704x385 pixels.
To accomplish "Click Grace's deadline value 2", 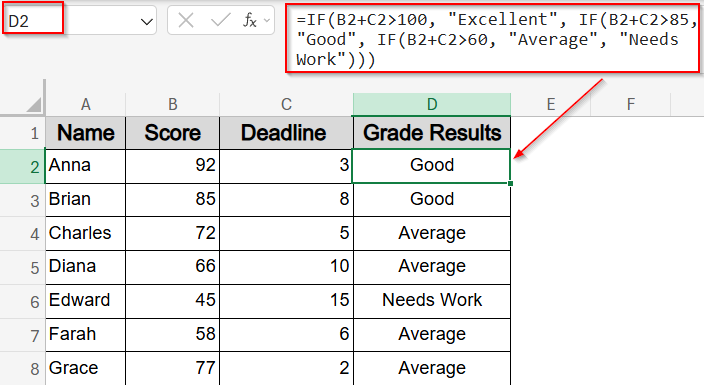I will pyautogui.click(x=286, y=368).
